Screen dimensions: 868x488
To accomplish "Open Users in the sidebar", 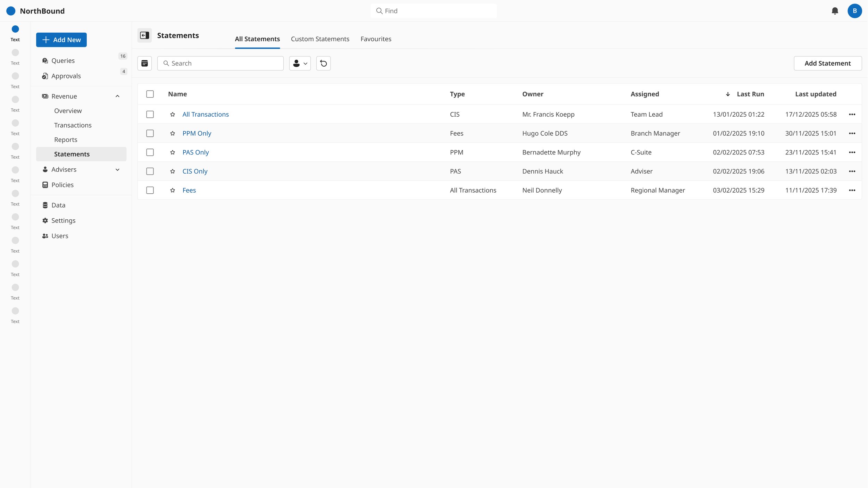I will pyautogui.click(x=81, y=236).
